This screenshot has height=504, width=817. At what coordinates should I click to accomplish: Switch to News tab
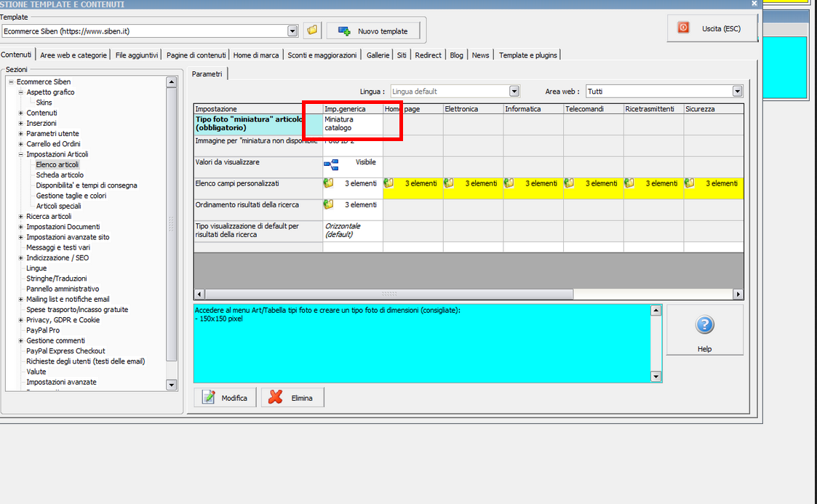point(480,55)
